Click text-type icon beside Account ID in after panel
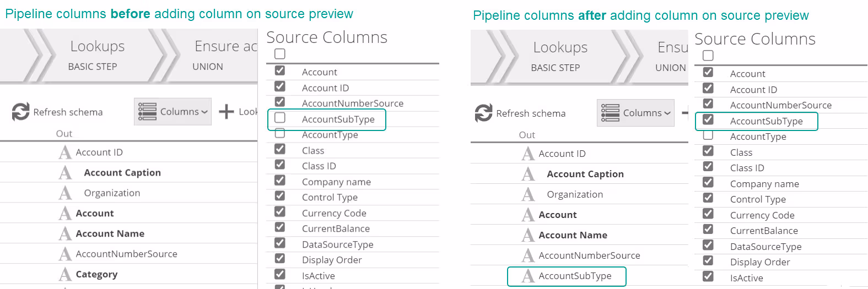The height and width of the screenshot is (289, 868). coord(528,154)
